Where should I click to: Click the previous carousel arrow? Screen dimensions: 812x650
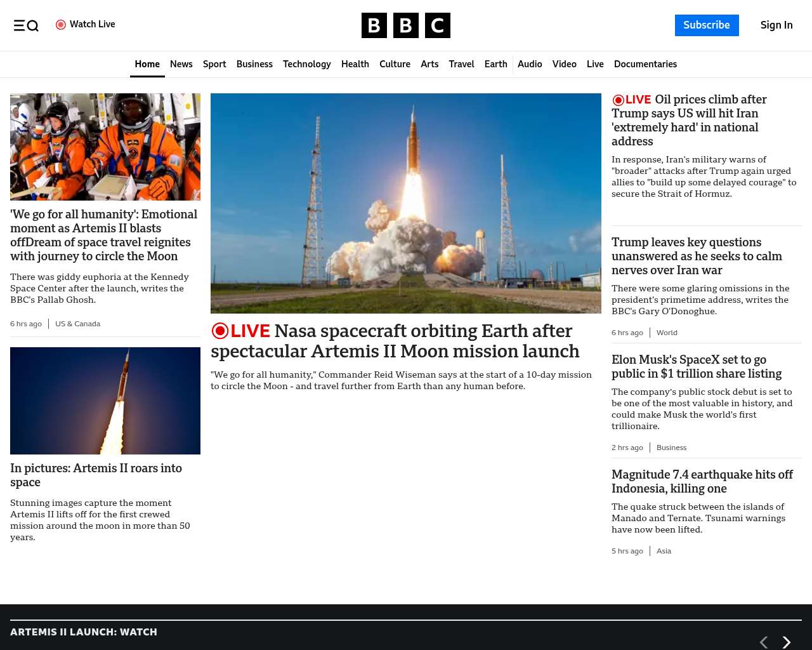764,642
